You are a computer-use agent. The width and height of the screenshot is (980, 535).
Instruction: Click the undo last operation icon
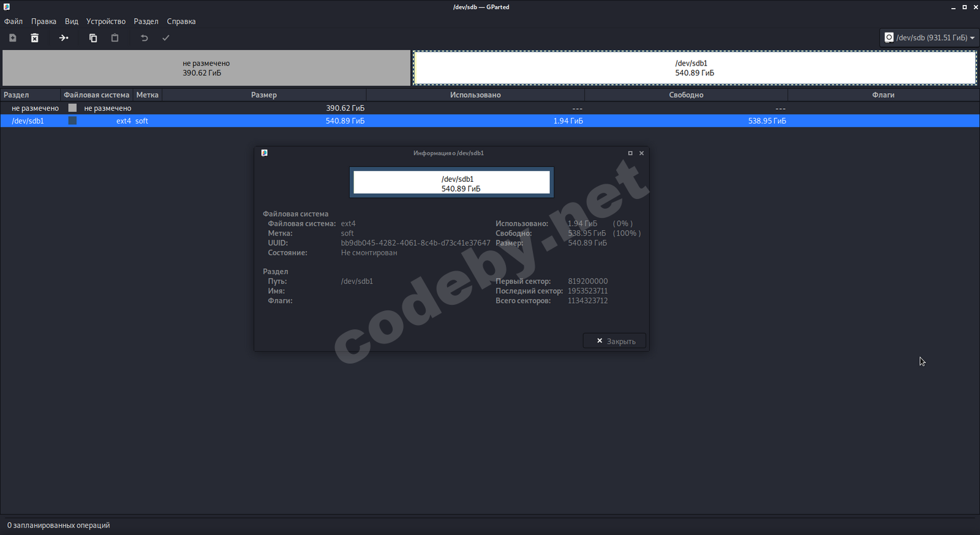click(x=145, y=38)
